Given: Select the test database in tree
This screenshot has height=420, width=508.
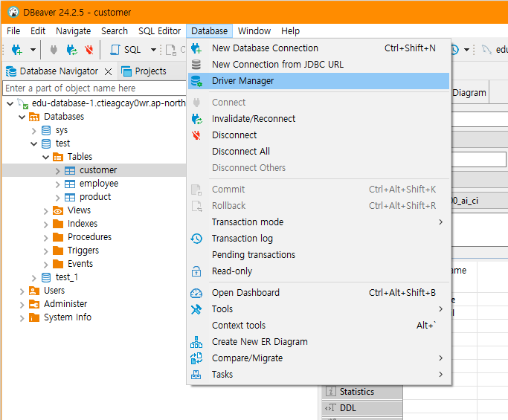Looking at the screenshot, I should point(63,143).
